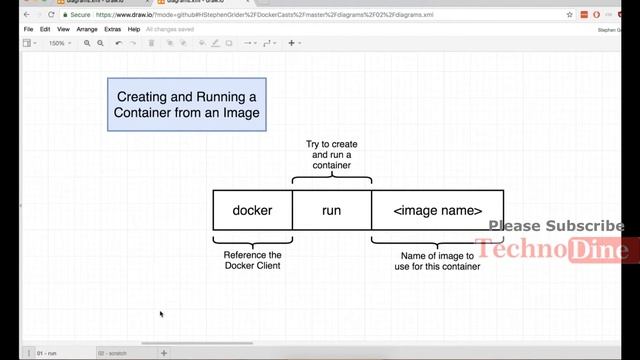Image resolution: width=640 pixels, height=360 pixels.
Task: Open the View menu
Action: 63,29
